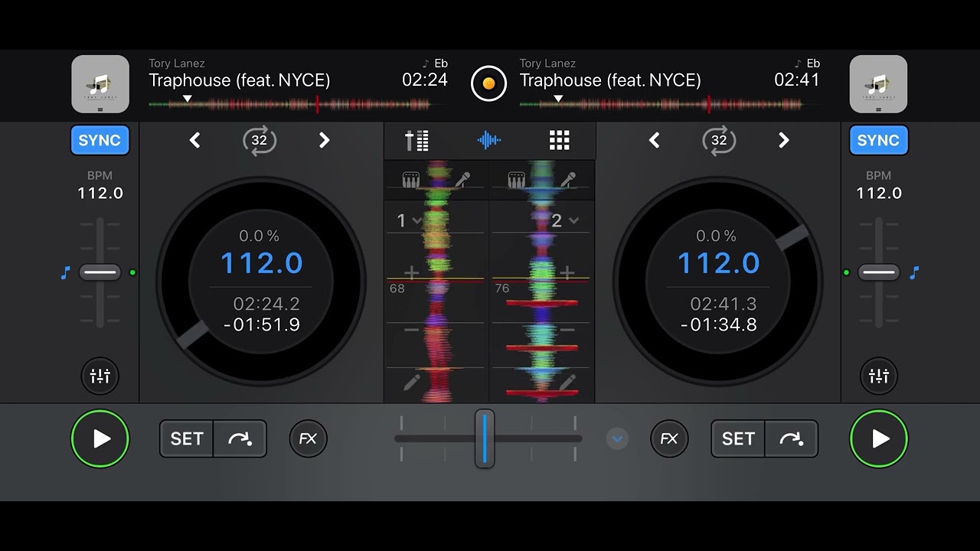This screenshot has height=551, width=980.
Task: Click the right deck tempo fader handle
Action: [878, 272]
